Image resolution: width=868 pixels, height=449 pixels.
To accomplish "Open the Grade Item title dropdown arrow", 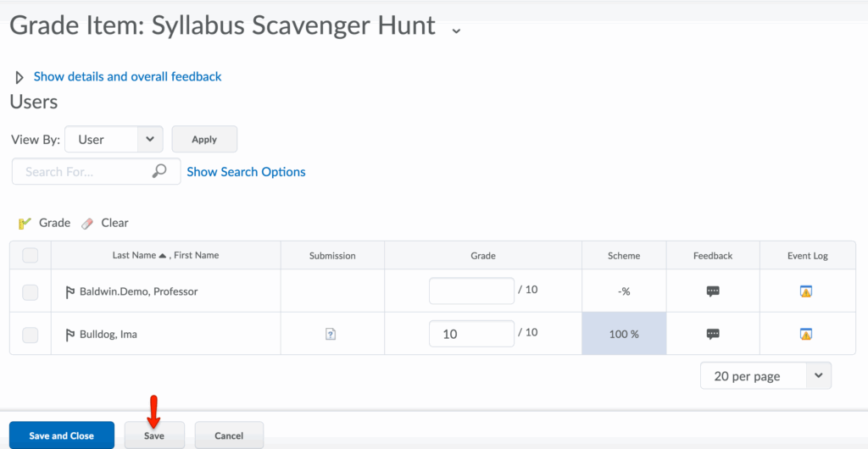I will (x=456, y=30).
